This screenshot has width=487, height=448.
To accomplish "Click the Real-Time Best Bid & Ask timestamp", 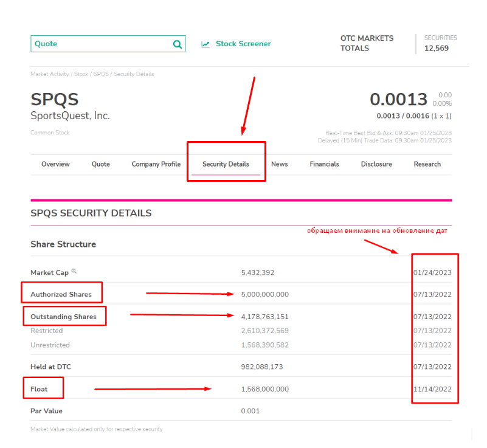I will click(x=389, y=133).
